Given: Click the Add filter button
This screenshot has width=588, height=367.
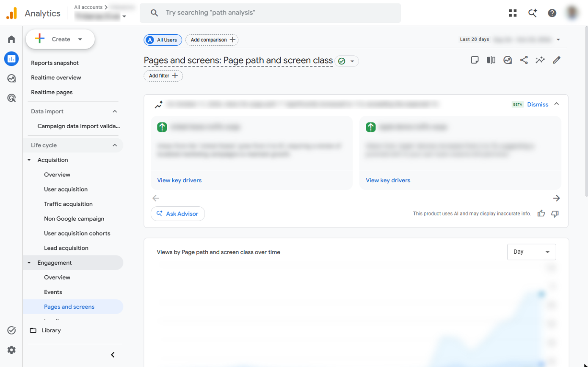Looking at the screenshot, I should click(x=163, y=76).
